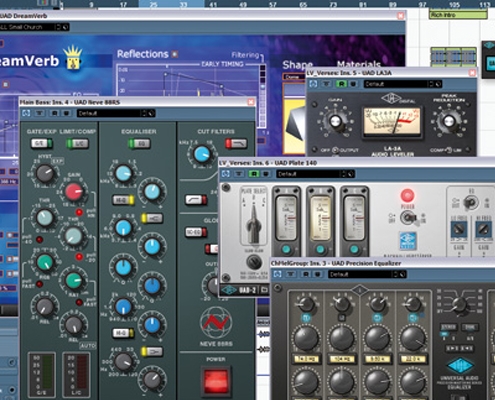
Task: Open preset management icon in Plate 140 header
Action: click(351, 174)
